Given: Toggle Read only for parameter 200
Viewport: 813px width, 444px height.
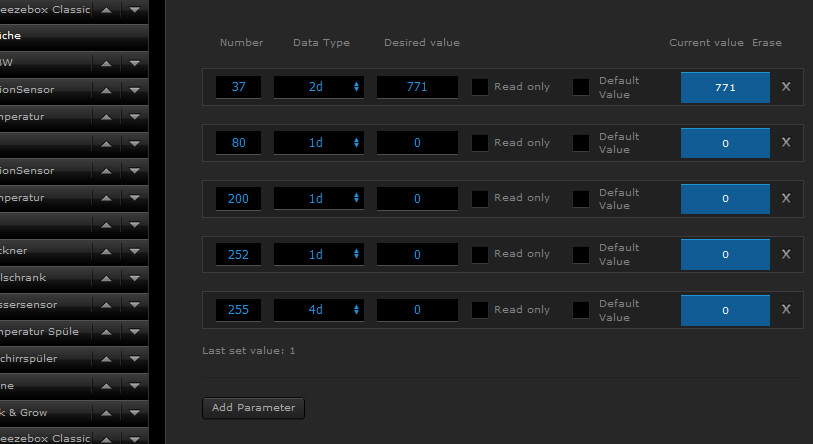Looking at the screenshot, I should pos(480,198).
